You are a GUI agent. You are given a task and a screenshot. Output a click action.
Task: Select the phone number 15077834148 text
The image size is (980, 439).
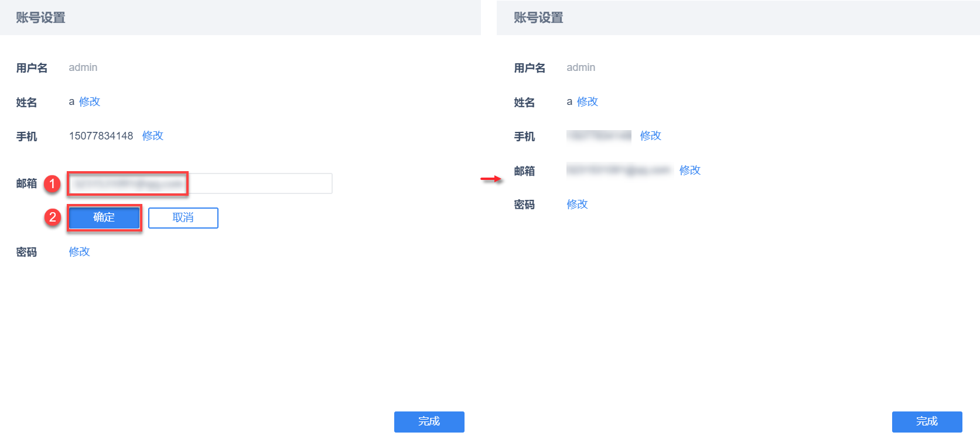[x=101, y=136]
